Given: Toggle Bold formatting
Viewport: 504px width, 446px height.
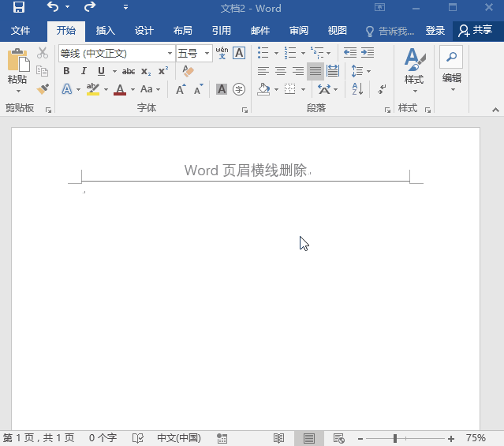Looking at the screenshot, I should pyautogui.click(x=66, y=71).
